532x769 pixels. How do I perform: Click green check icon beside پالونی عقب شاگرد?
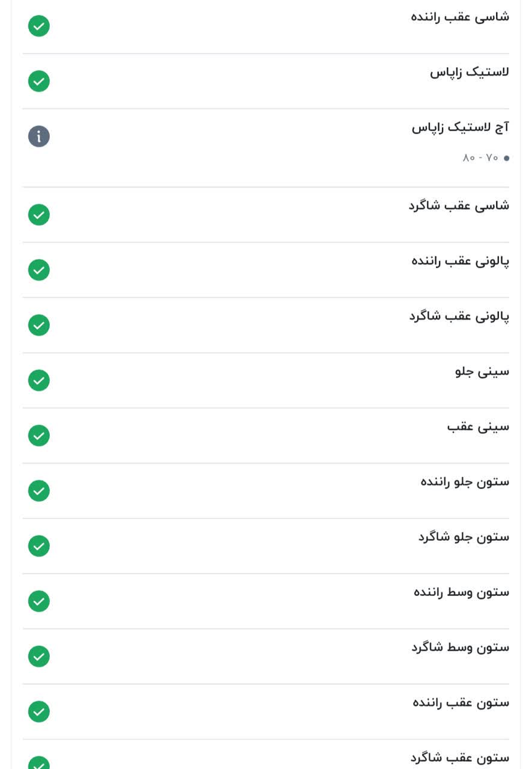(x=39, y=325)
